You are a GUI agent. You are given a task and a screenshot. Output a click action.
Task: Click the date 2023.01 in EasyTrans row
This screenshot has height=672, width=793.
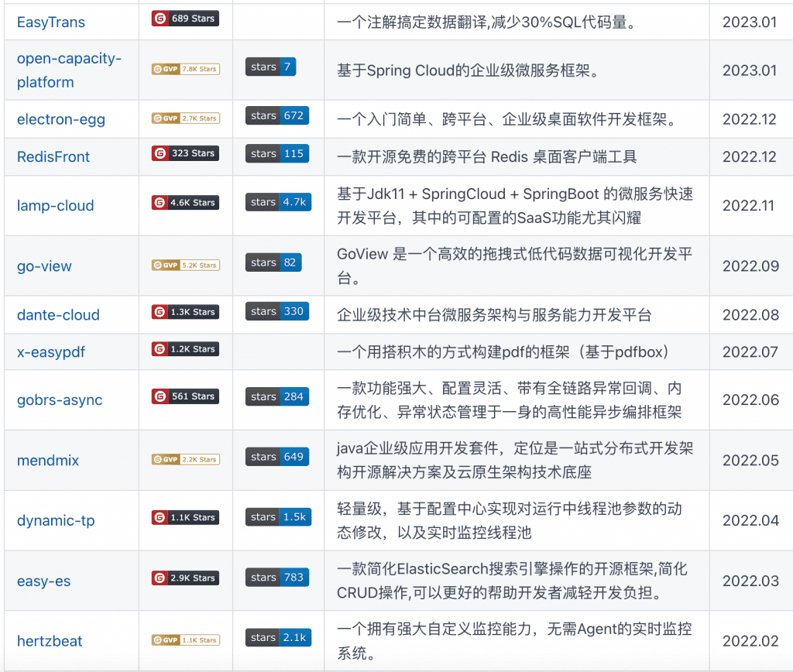(750, 22)
